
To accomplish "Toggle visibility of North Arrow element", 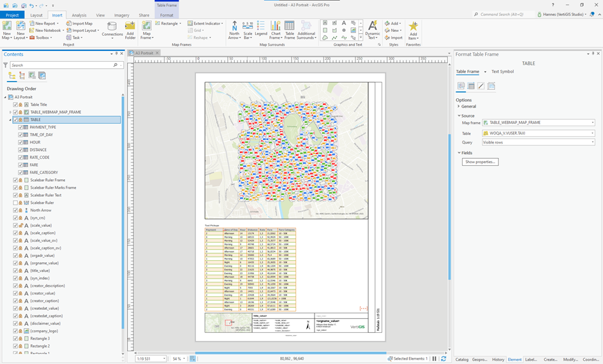I will pos(15,210).
